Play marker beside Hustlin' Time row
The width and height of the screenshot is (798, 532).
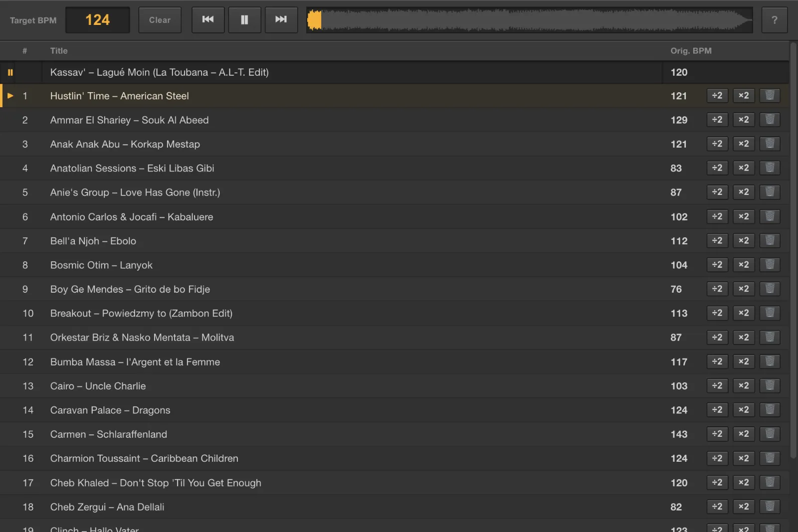click(10, 96)
